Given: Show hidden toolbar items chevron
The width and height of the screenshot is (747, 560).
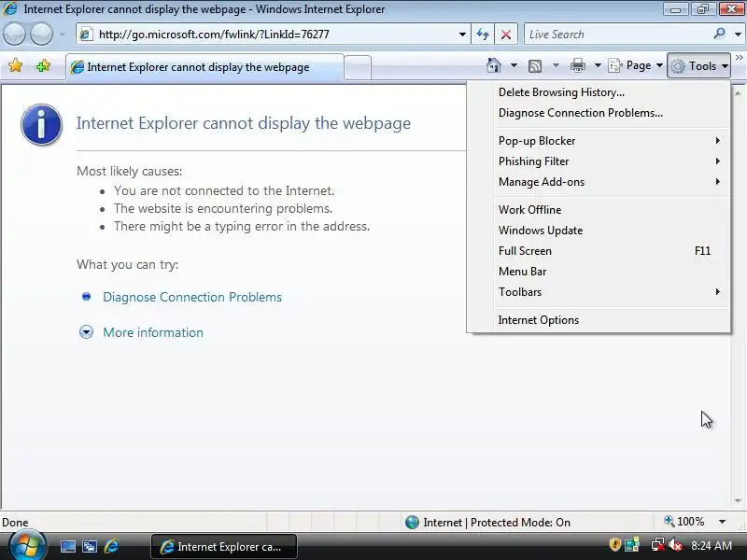Looking at the screenshot, I should 740,58.
